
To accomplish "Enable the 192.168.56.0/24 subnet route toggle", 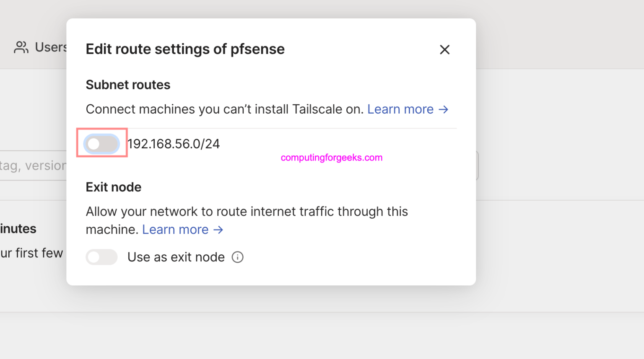I will [x=101, y=144].
